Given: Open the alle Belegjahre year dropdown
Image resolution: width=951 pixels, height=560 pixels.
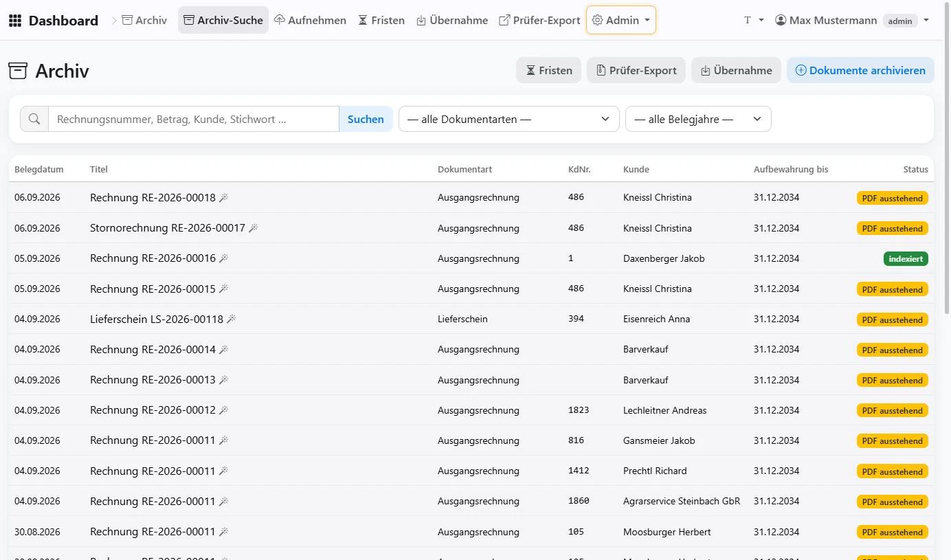Looking at the screenshot, I should click(x=698, y=119).
